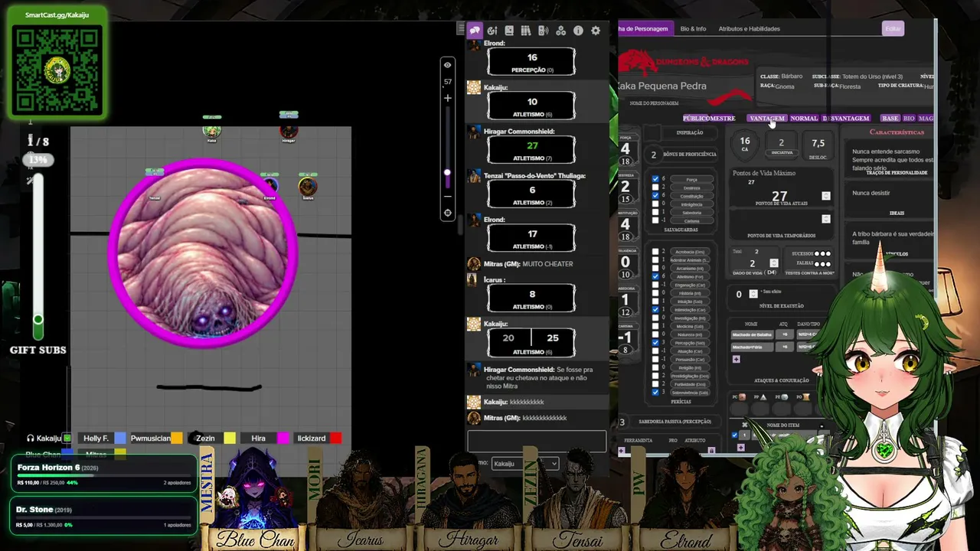The image size is (980, 551).
Task: Open the three-circles sidebar icon
Action: click(560, 31)
